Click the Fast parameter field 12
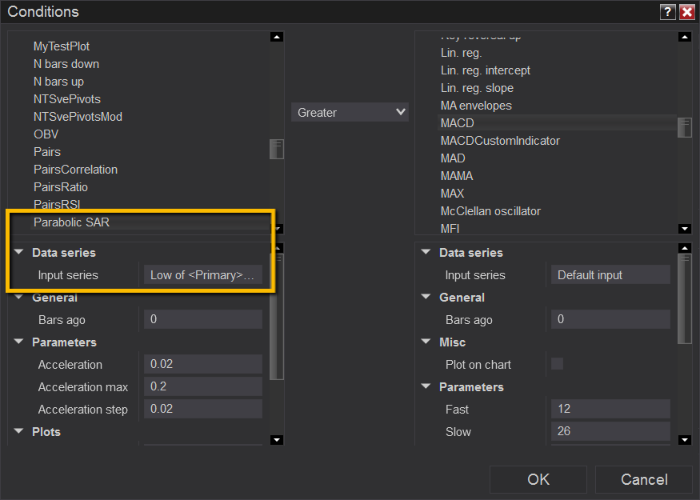Screen dimensions: 700x500 610,409
